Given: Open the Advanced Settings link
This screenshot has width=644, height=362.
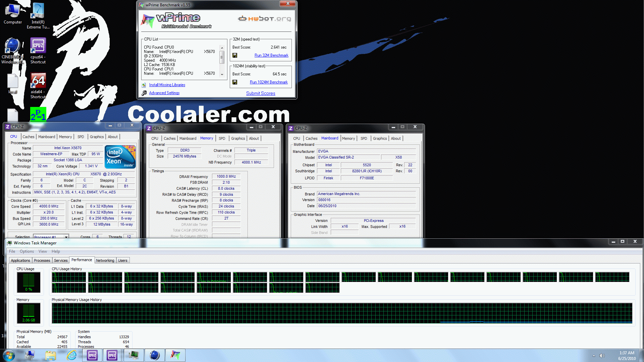Looking at the screenshot, I should pos(164,93).
